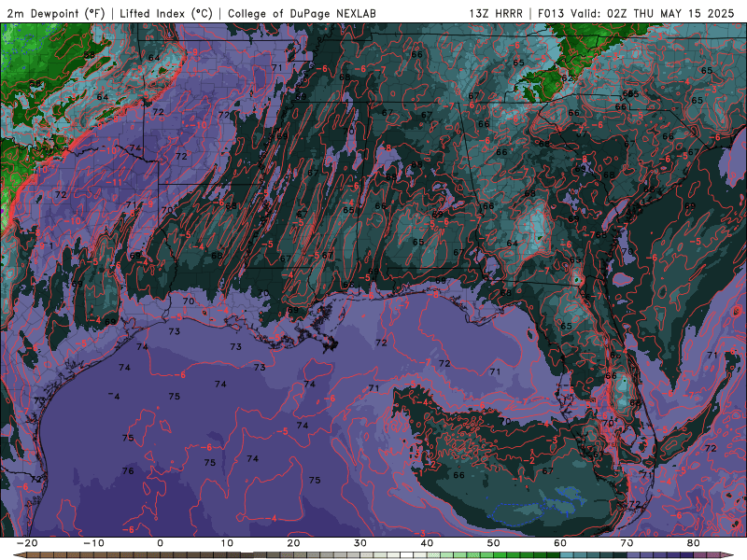Click the 20 label on the color scale
The width and height of the screenshot is (747, 560).
tap(293, 543)
